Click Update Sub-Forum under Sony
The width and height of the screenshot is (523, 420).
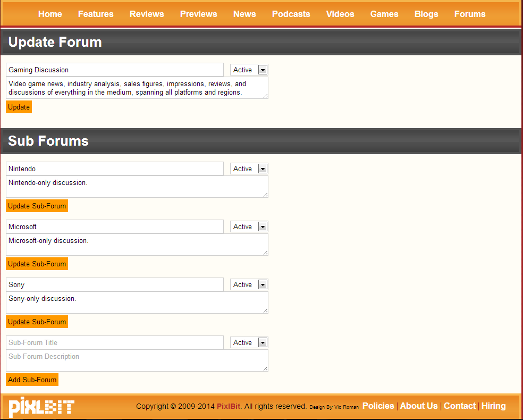[x=37, y=322]
